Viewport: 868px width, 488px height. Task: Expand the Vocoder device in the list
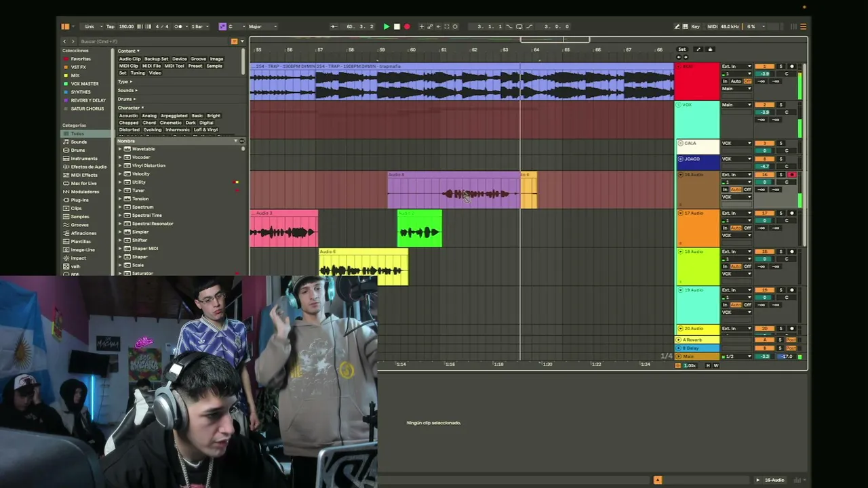[120, 157]
